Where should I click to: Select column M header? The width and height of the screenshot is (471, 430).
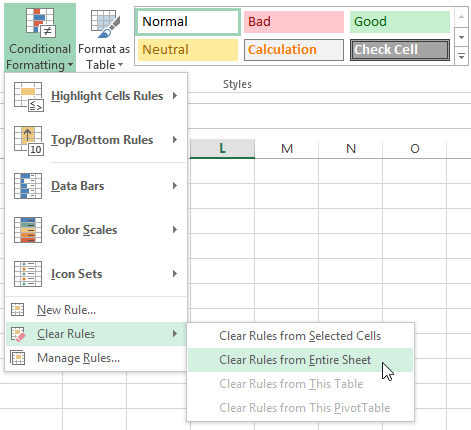(x=287, y=148)
